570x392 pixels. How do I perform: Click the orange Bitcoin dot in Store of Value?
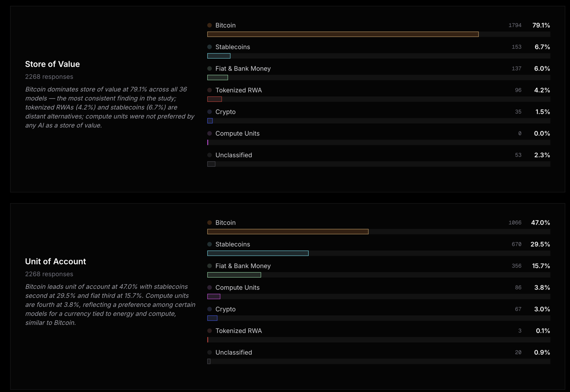pos(210,25)
